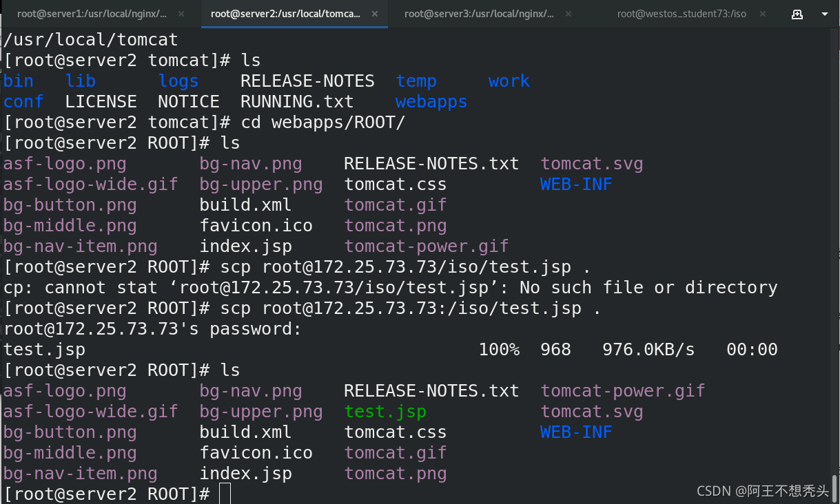This screenshot has width=840, height=504.
Task: Click the '00:00' transfer time
Action: pyautogui.click(x=752, y=350)
